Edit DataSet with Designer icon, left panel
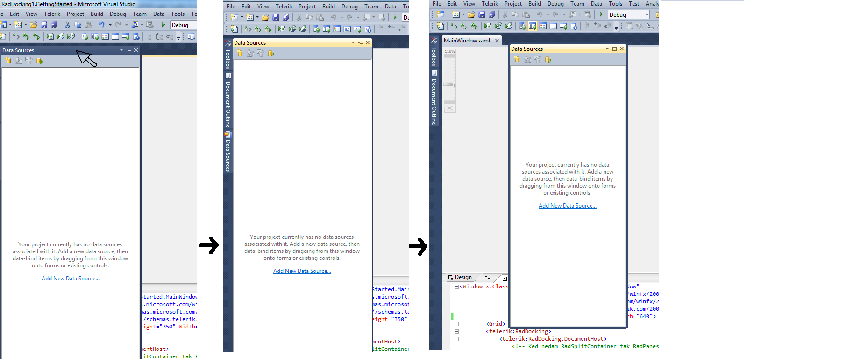This screenshot has height=363, width=868. [x=18, y=61]
